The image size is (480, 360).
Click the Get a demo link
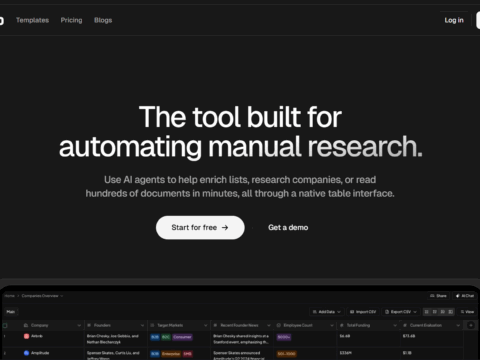click(x=288, y=228)
